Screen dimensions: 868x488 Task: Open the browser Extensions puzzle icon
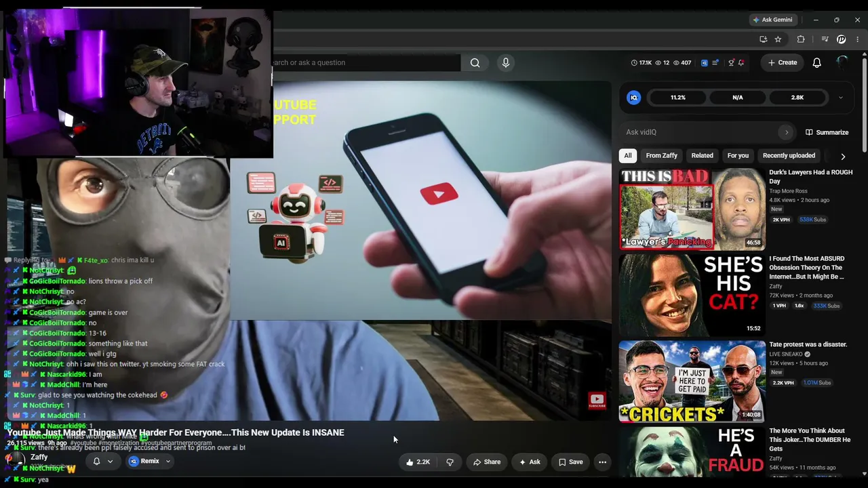pyautogui.click(x=801, y=39)
